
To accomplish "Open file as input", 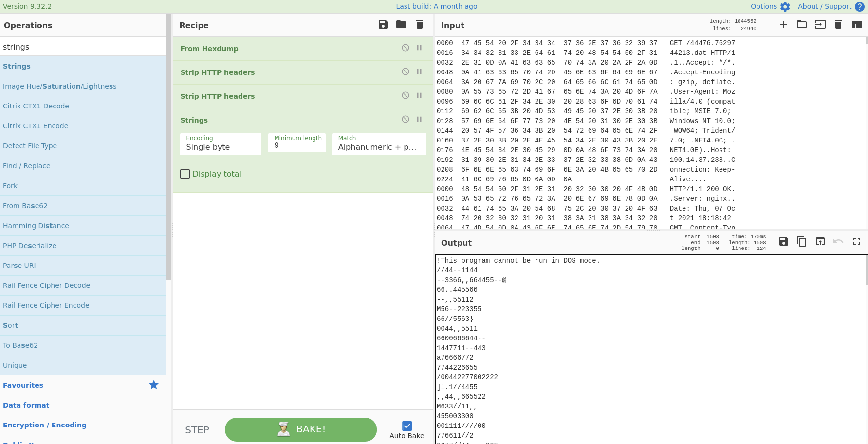I will coord(820,25).
